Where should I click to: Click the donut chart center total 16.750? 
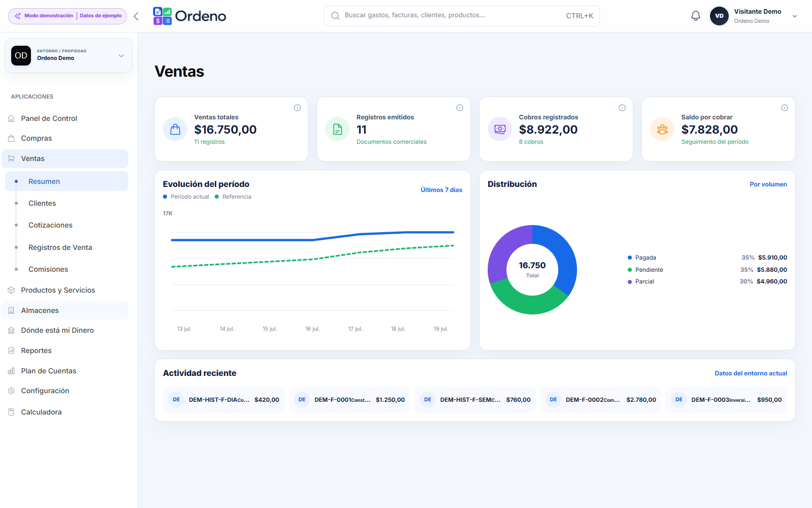coord(532,265)
